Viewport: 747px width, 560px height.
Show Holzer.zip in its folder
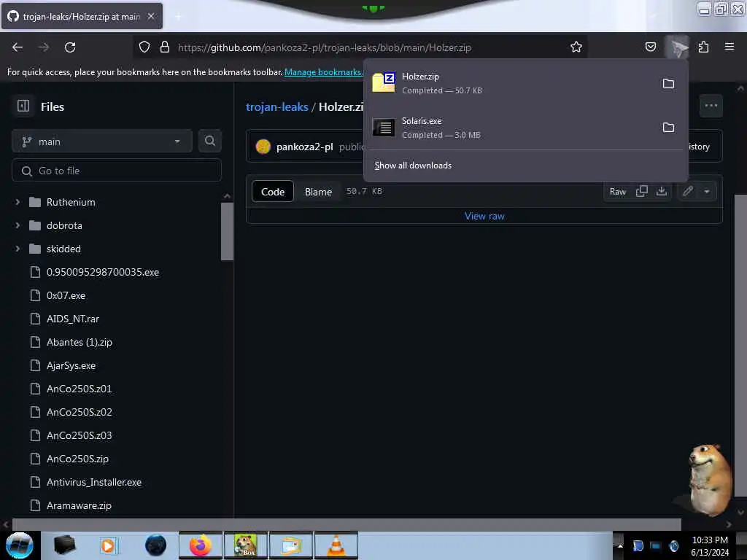668,83
